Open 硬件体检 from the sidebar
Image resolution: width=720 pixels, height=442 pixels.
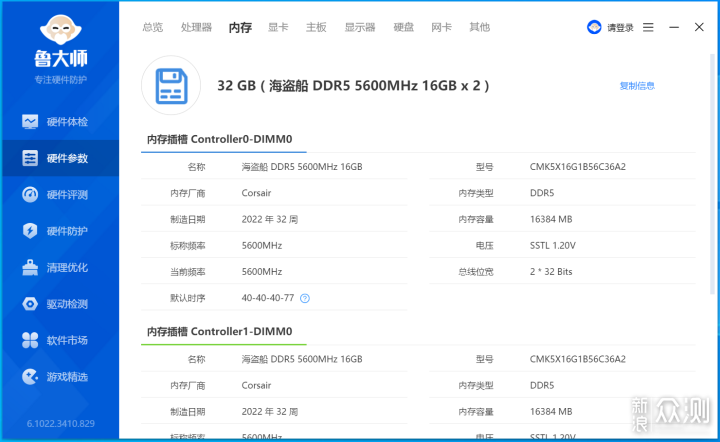point(60,122)
